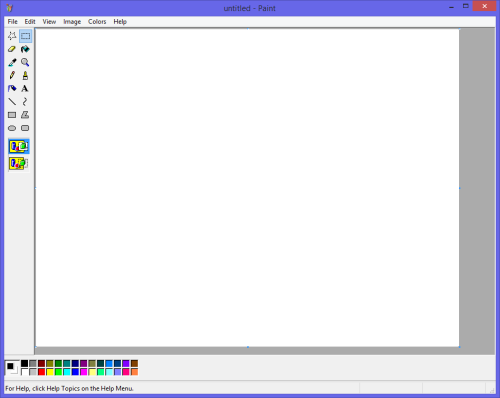Open the File menu

(x=13, y=22)
